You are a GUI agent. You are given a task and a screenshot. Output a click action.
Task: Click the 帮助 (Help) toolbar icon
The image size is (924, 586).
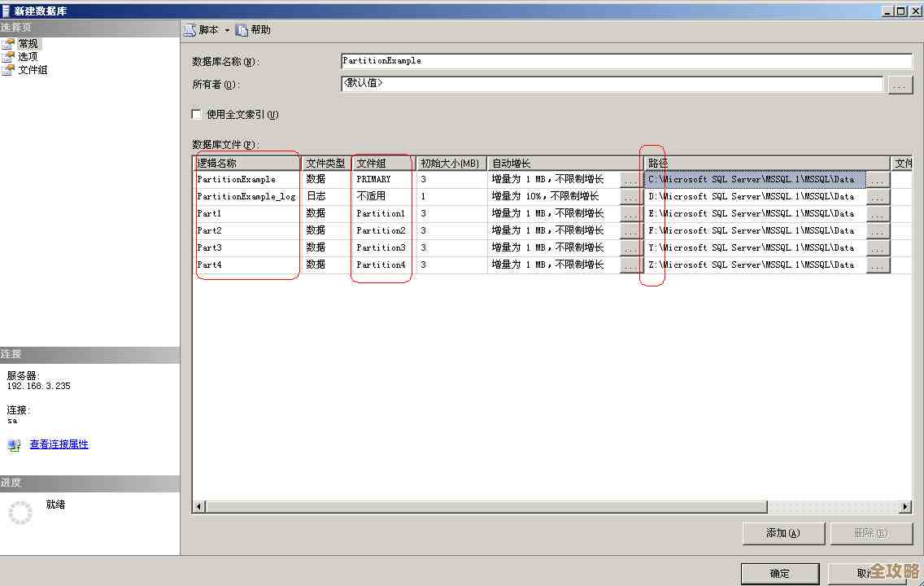point(242,28)
